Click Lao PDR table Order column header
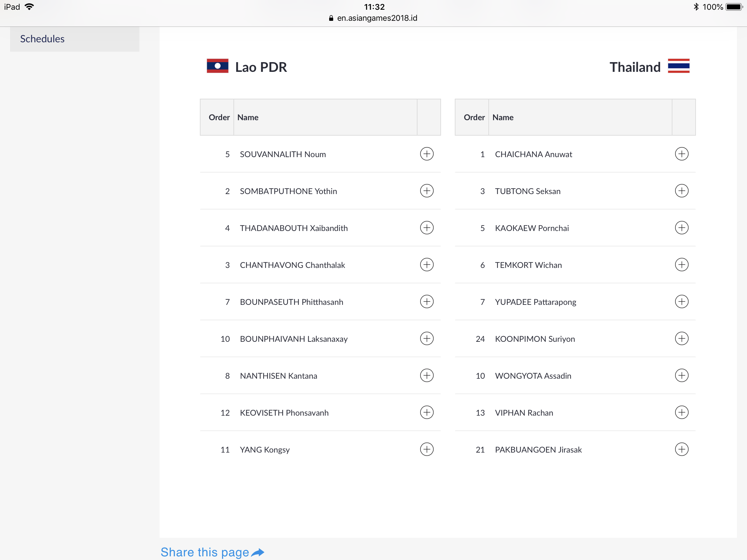 [219, 118]
